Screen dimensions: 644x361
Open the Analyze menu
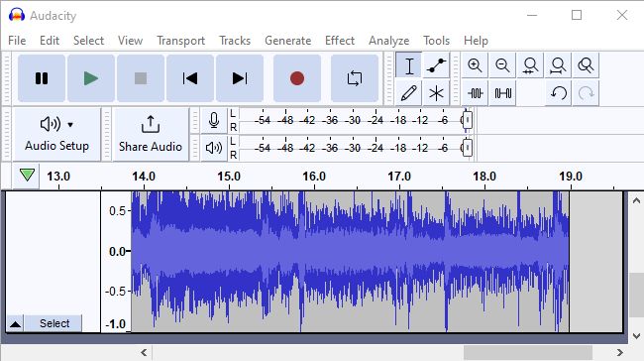point(388,41)
